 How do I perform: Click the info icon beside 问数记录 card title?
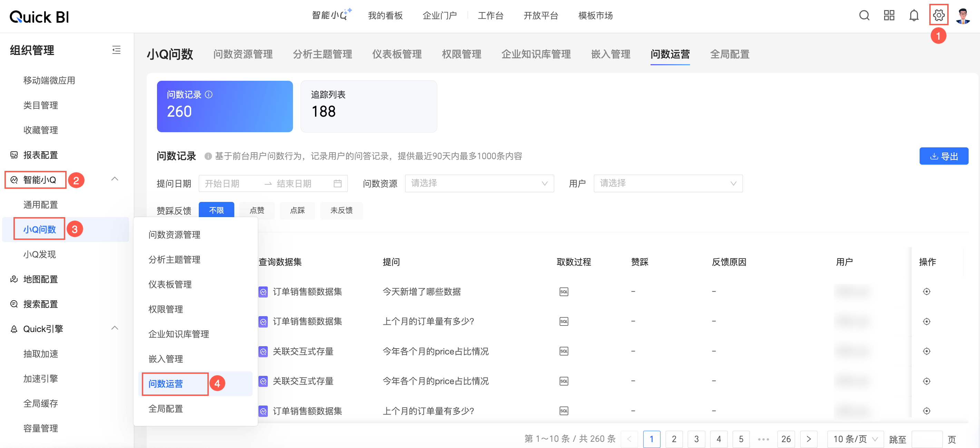coord(209,94)
